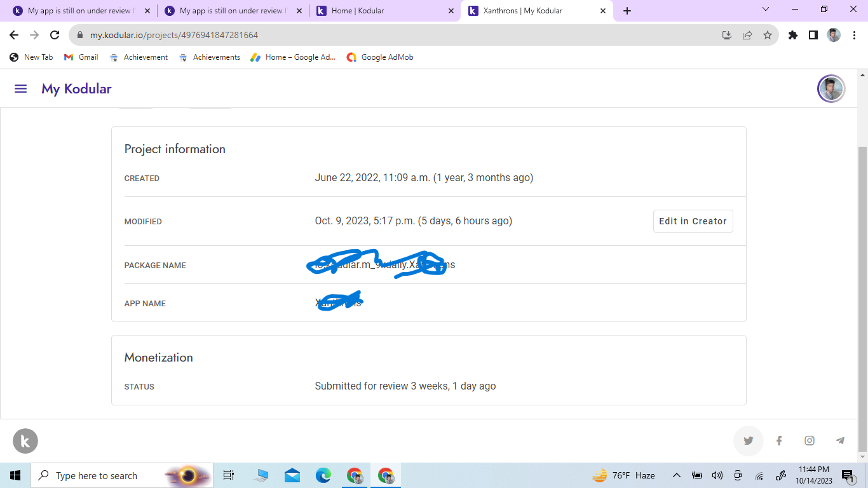Open Kodular Instagram page from footer

pos(810,441)
